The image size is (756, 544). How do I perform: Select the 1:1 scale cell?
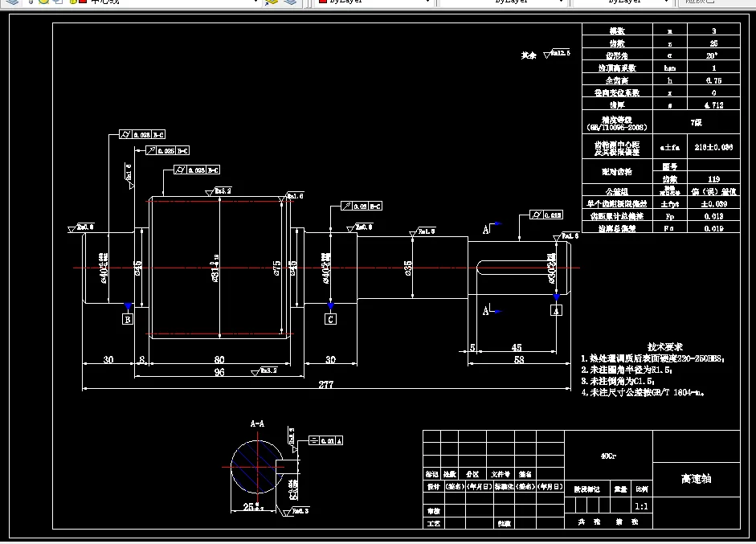[x=641, y=506]
